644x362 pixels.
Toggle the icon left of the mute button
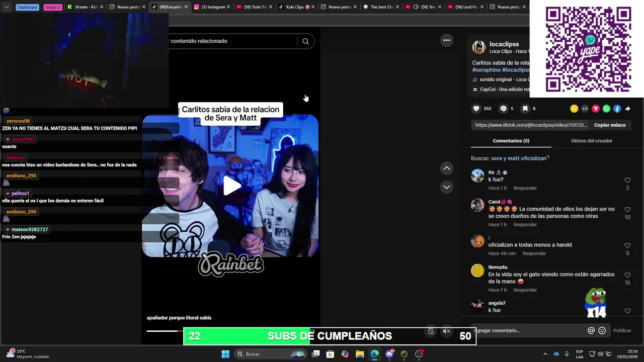point(431,331)
